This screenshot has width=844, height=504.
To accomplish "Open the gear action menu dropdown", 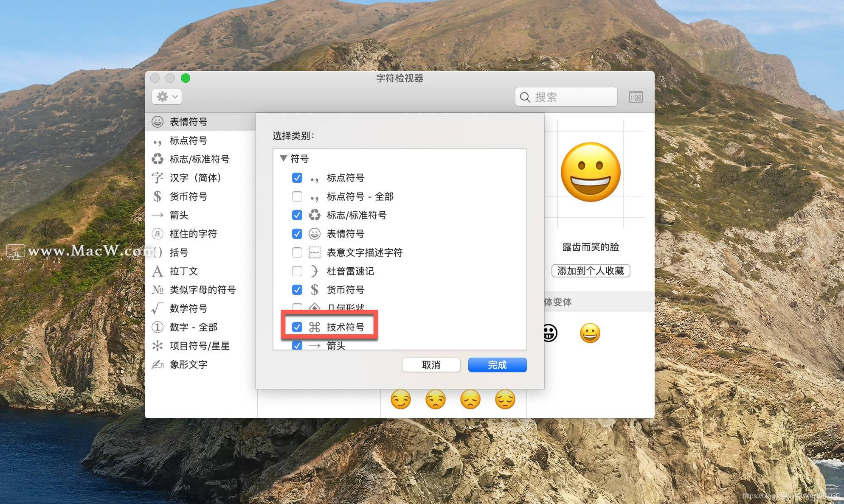I will click(x=167, y=97).
